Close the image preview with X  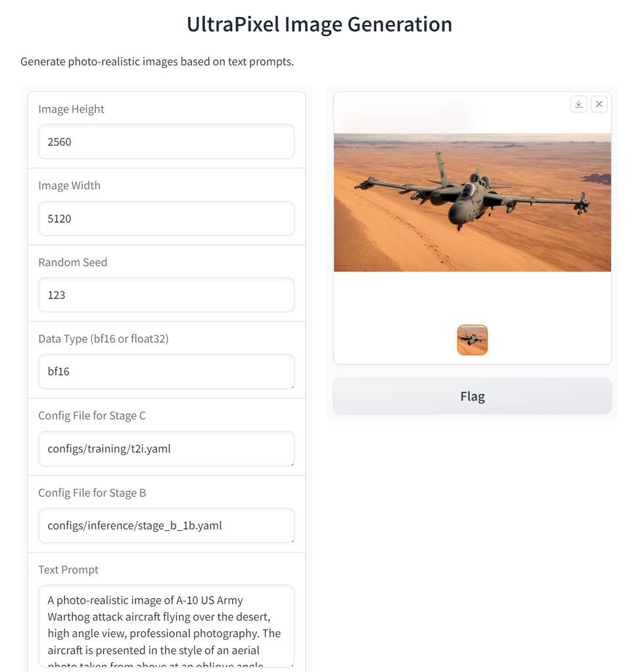pyautogui.click(x=599, y=104)
